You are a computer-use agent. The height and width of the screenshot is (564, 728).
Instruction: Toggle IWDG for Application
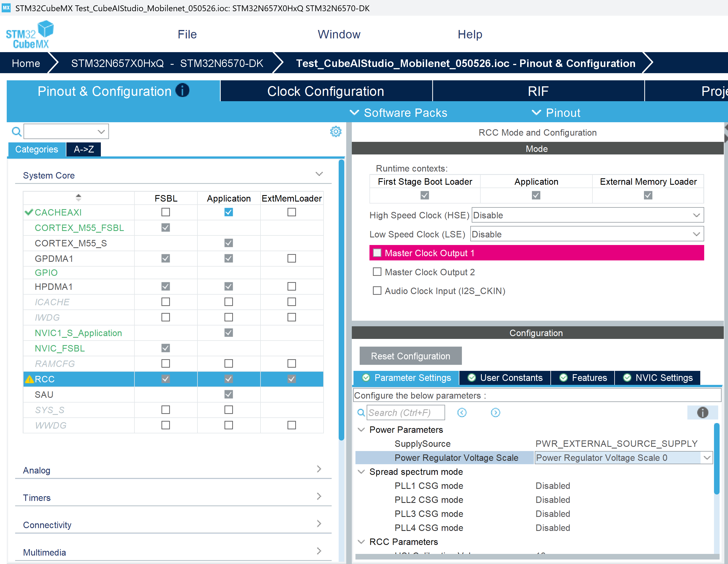pos(229,317)
